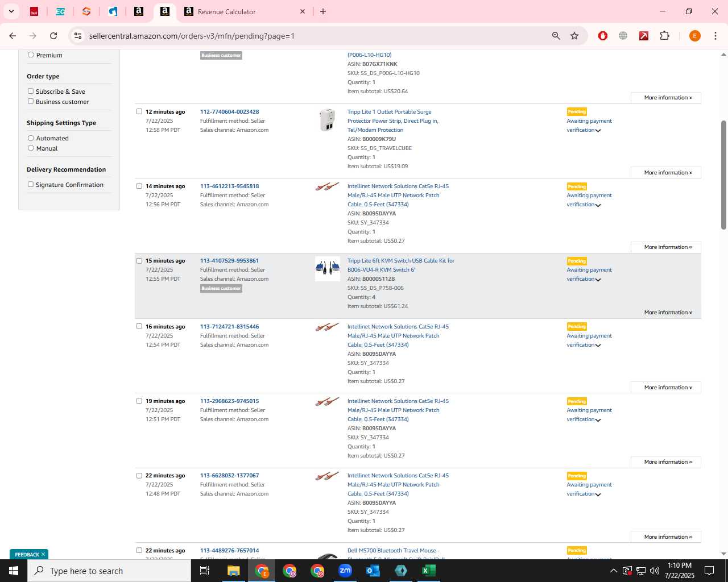This screenshot has width=728, height=582.
Task: Expand More information for order 112-7740604-0023428
Action: pos(666,173)
